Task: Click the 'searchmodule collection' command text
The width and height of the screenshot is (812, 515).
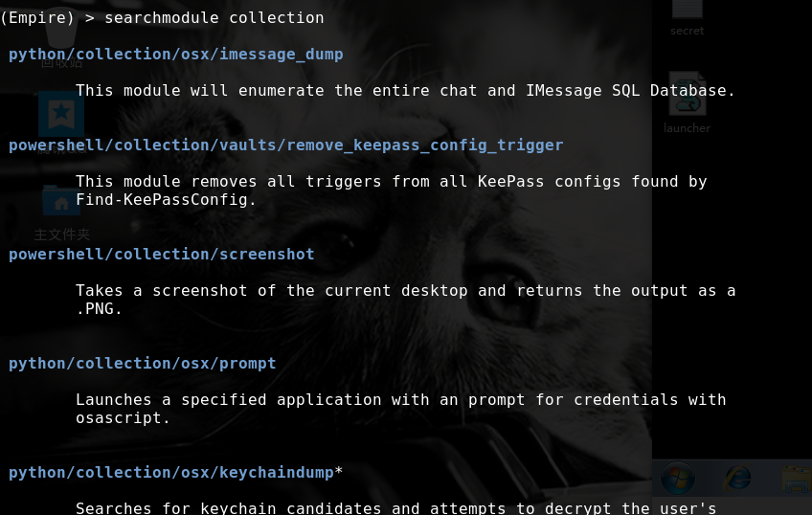Action: point(214,17)
